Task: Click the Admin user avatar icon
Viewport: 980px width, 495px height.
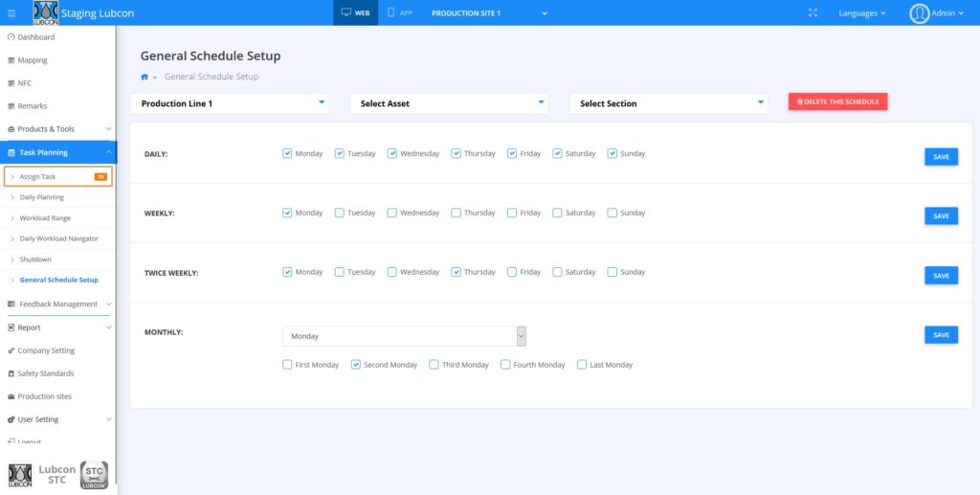Action: 920,13
